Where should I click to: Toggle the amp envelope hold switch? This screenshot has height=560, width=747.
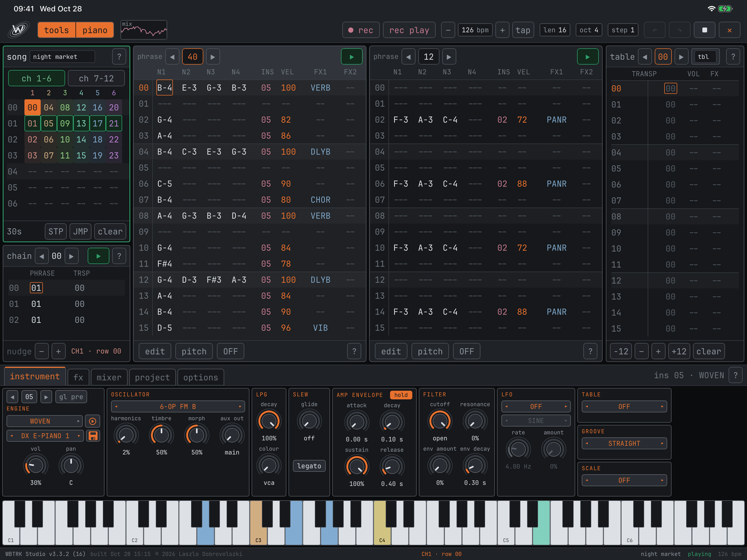tap(401, 395)
